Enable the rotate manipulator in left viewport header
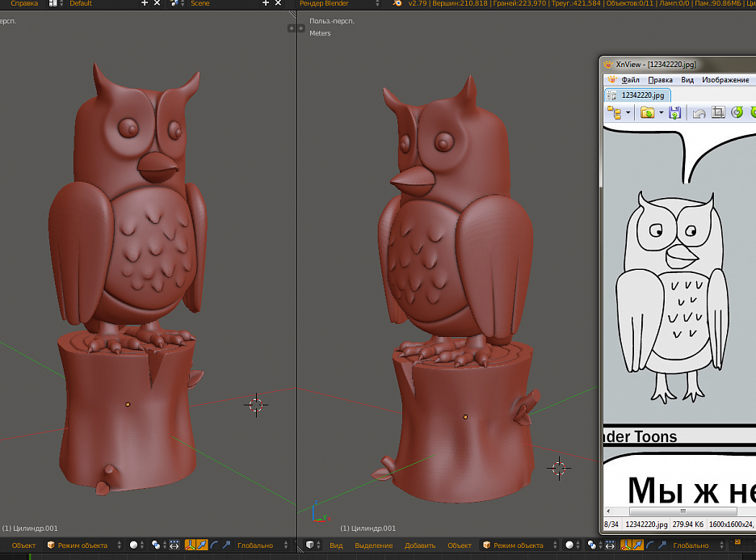 coord(214,545)
